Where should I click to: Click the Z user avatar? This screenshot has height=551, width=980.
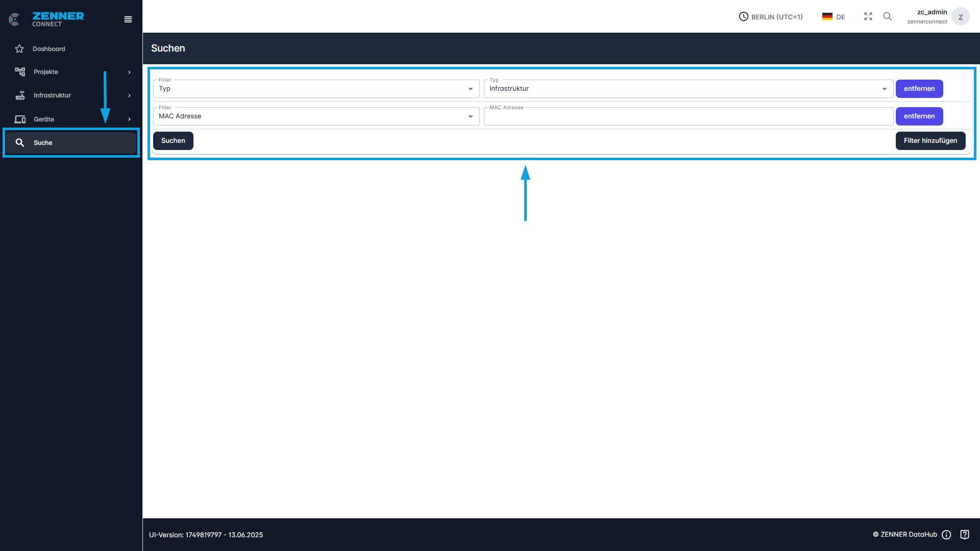point(960,17)
